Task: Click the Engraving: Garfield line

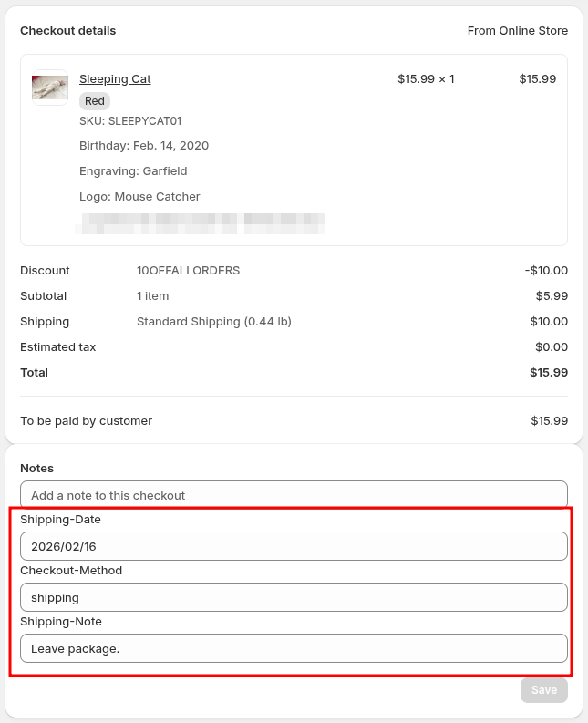Action: point(132,170)
